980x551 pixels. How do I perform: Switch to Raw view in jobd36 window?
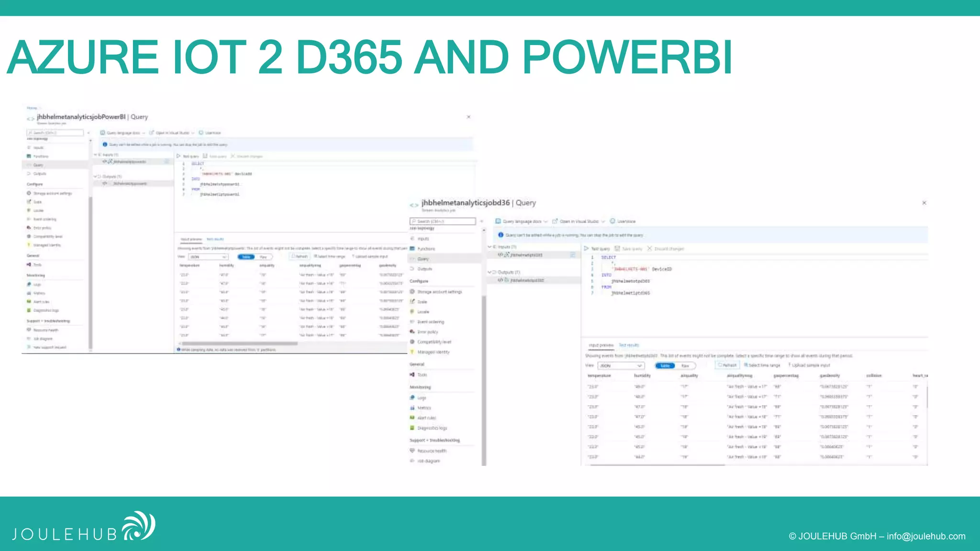tap(685, 366)
